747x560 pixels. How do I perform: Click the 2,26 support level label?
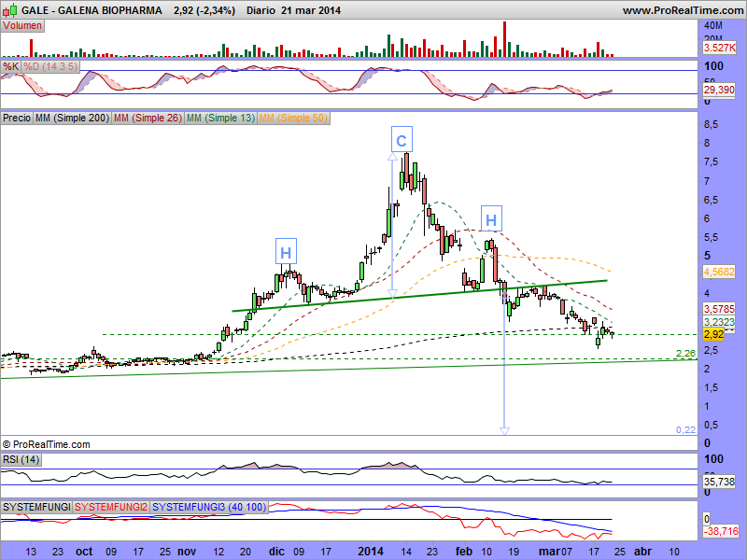click(685, 354)
